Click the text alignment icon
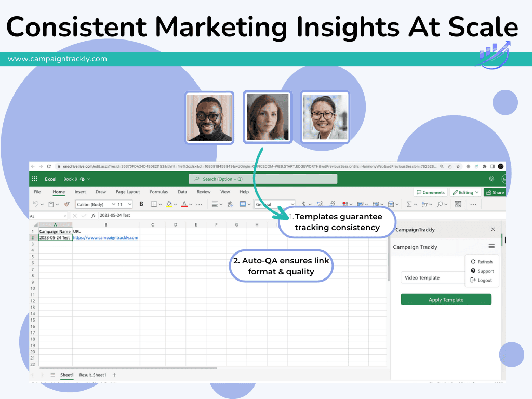532x399 pixels. (215, 204)
